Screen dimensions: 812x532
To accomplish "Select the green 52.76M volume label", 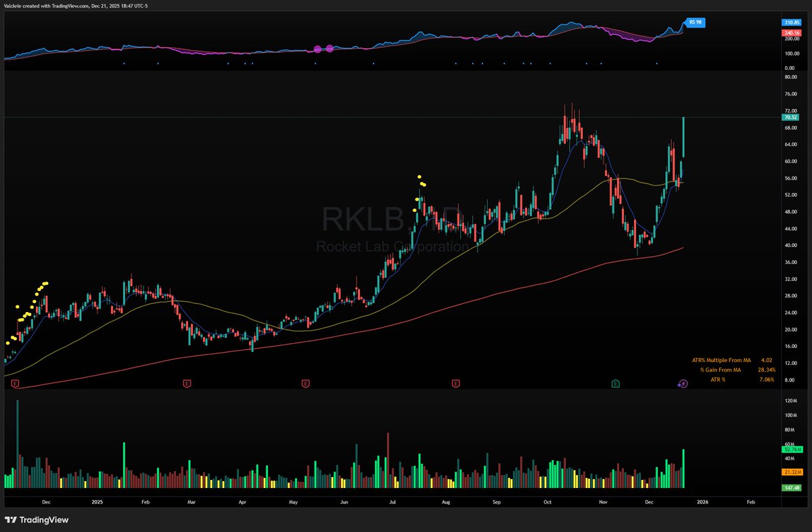I will click(x=792, y=449).
